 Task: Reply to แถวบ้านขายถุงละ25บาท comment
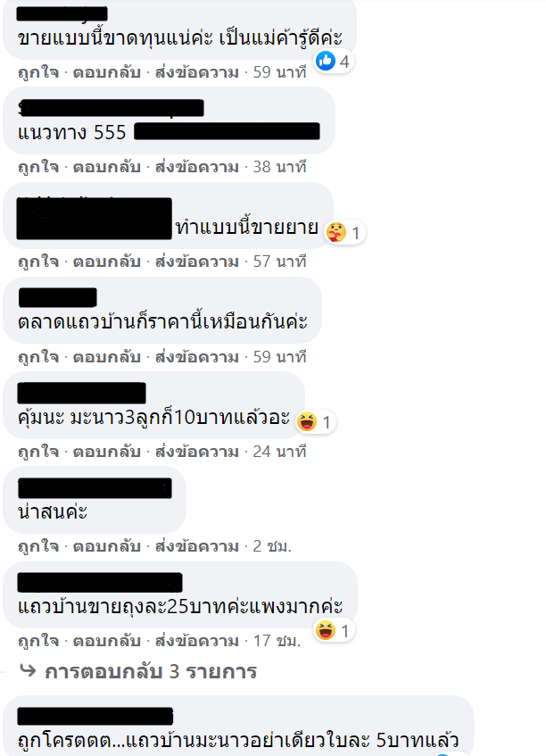pos(106,641)
